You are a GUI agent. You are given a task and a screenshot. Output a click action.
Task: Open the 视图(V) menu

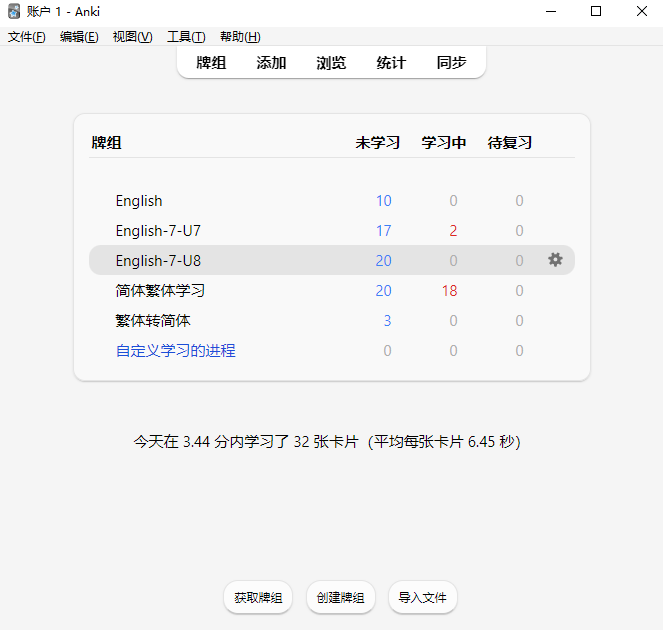click(132, 37)
